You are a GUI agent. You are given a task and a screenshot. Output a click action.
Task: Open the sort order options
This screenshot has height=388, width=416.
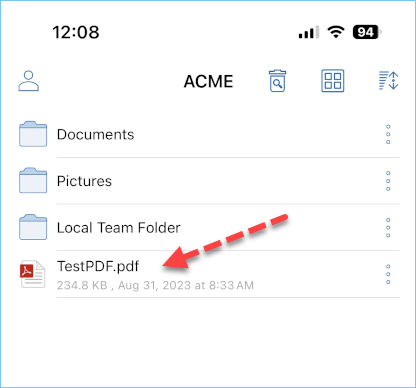tap(389, 80)
